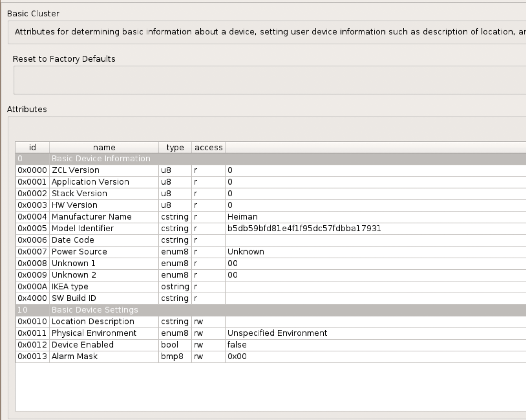
Task: Click the 00 value of Unknown 1
Action: 232,264
